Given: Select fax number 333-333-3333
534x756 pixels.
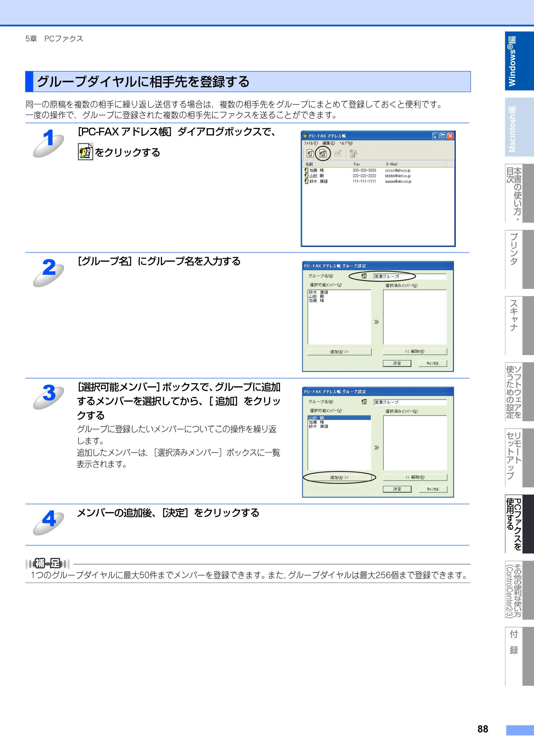Looking at the screenshot, I should (x=364, y=170).
